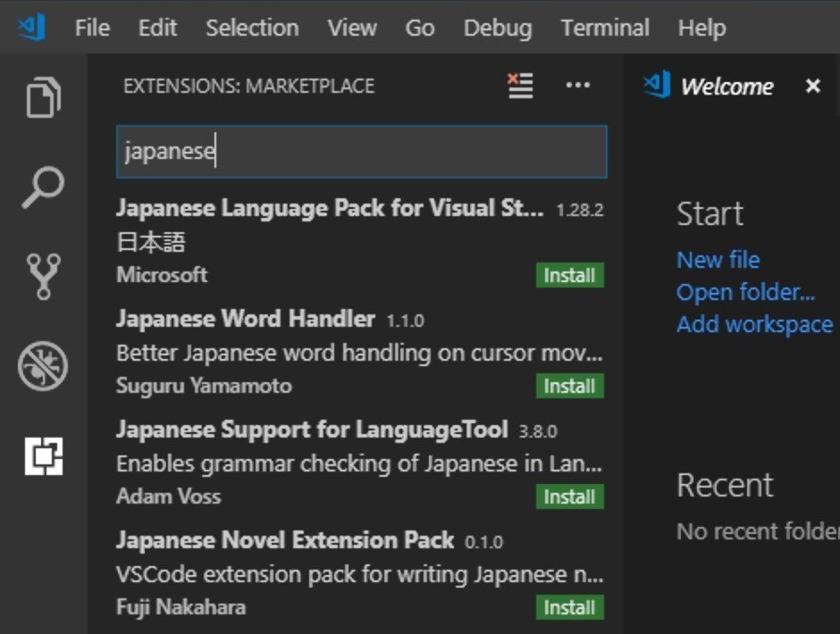Image resolution: width=840 pixels, height=634 pixels.
Task: Open the Selection menu
Action: click(x=252, y=28)
